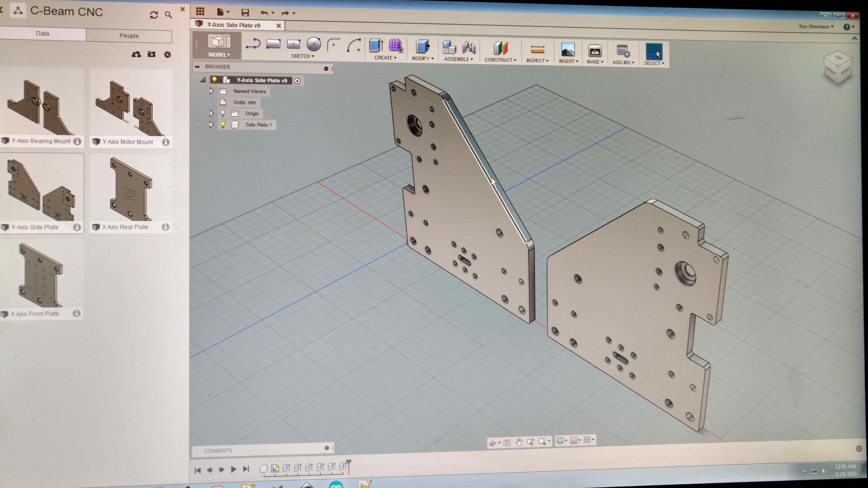The height and width of the screenshot is (488, 868).
Task: Open the CREATE dropdown menu
Action: (385, 58)
